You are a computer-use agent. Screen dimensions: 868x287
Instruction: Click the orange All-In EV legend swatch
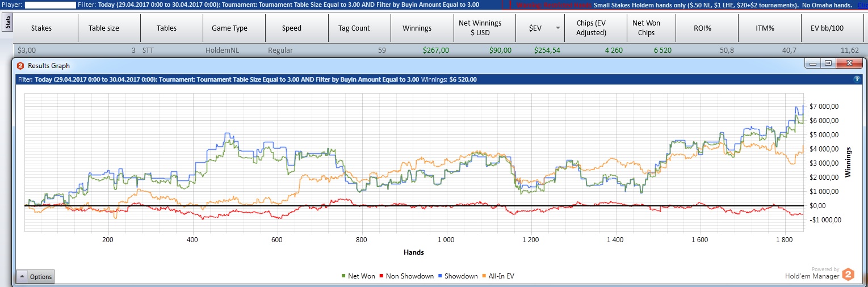485,276
